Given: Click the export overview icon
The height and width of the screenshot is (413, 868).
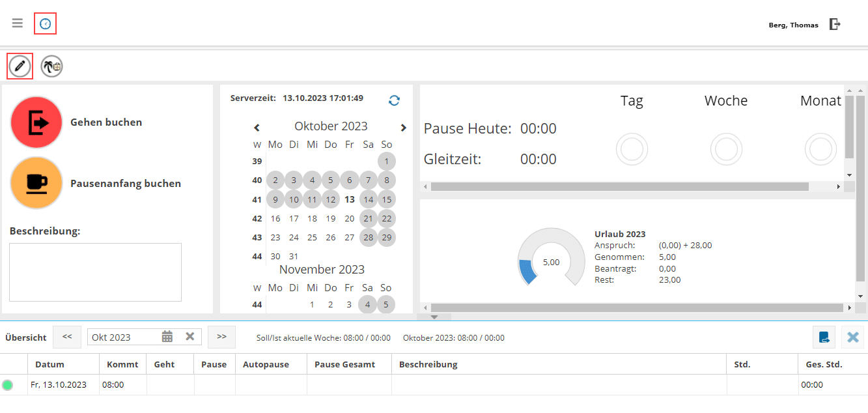Looking at the screenshot, I should [824, 337].
